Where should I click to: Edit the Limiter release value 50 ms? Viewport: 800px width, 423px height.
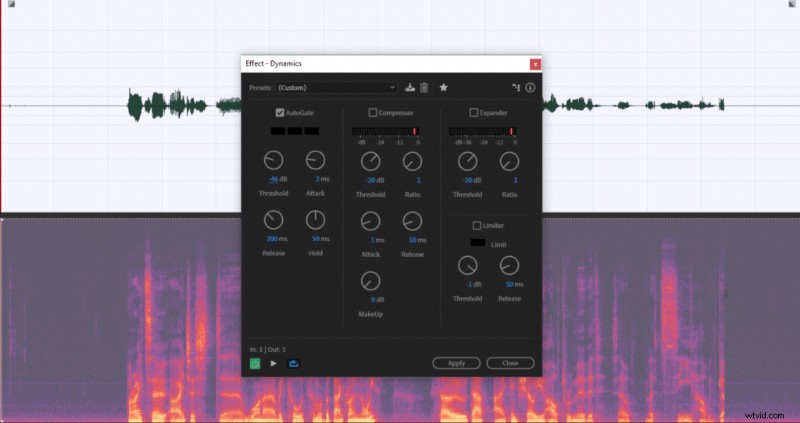(509, 284)
